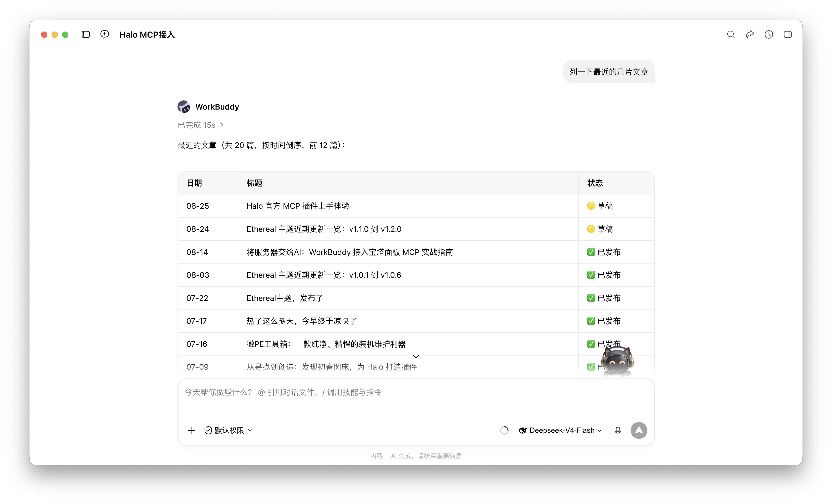Click 草稿 status in the 08-25 row
The image size is (832, 504).
[x=600, y=206]
